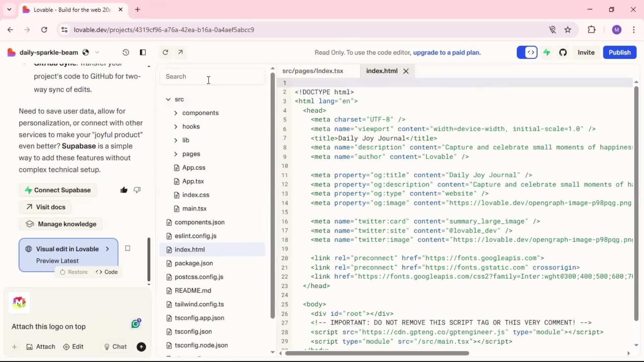Click the plus icon in chat bar
This screenshot has width=644, height=362.
(x=14, y=347)
